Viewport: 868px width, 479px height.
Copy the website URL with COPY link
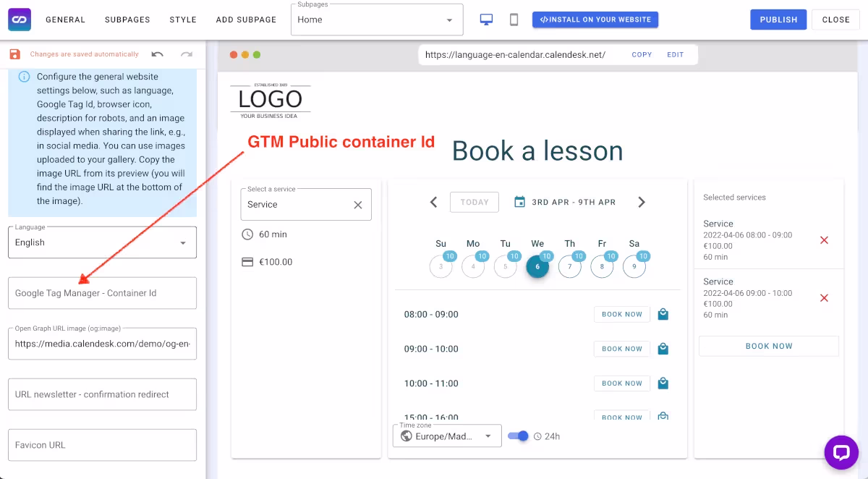click(641, 54)
